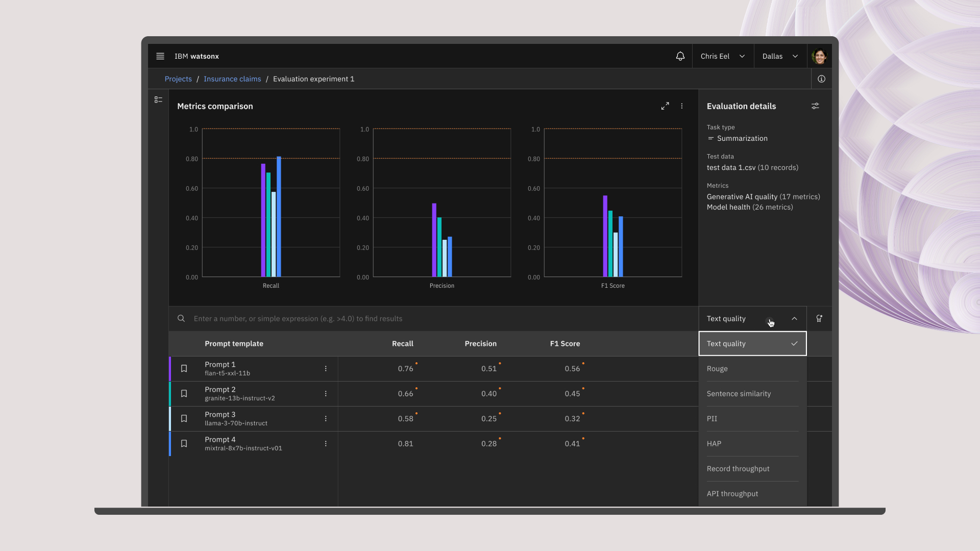Click Prompt 1 purple color stripe
980x551 pixels.
[x=170, y=369]
